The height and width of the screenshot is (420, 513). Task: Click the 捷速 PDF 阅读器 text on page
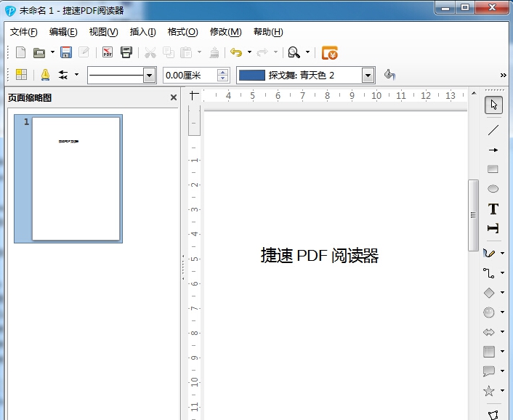tap(320, 256)
